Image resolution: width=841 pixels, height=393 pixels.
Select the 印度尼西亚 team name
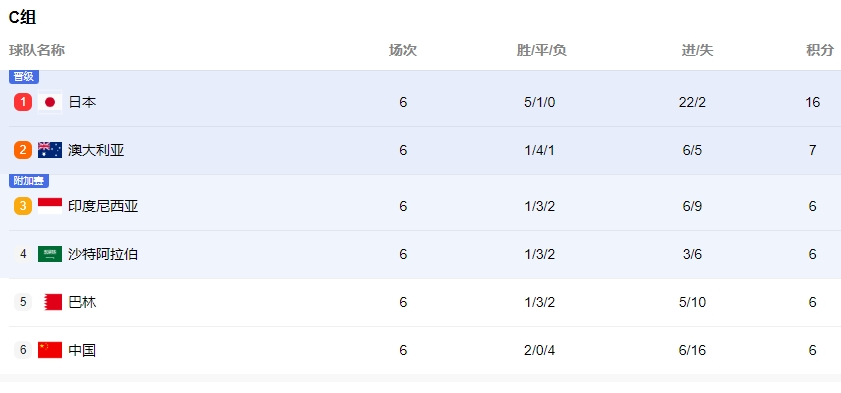103,206
